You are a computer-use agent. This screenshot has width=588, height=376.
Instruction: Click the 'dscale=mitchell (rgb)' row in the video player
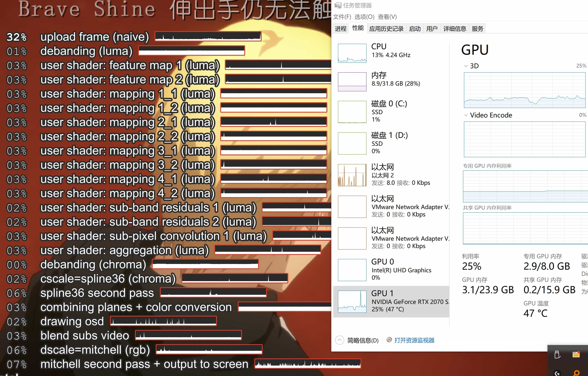click(x=134, y=350)
